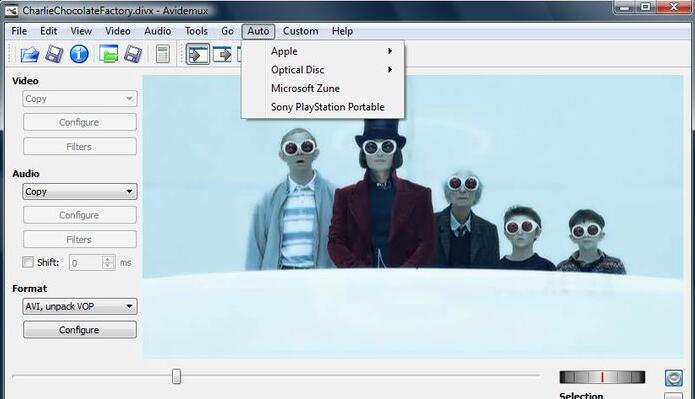
Task: Open the View menu
Action: 81,31
